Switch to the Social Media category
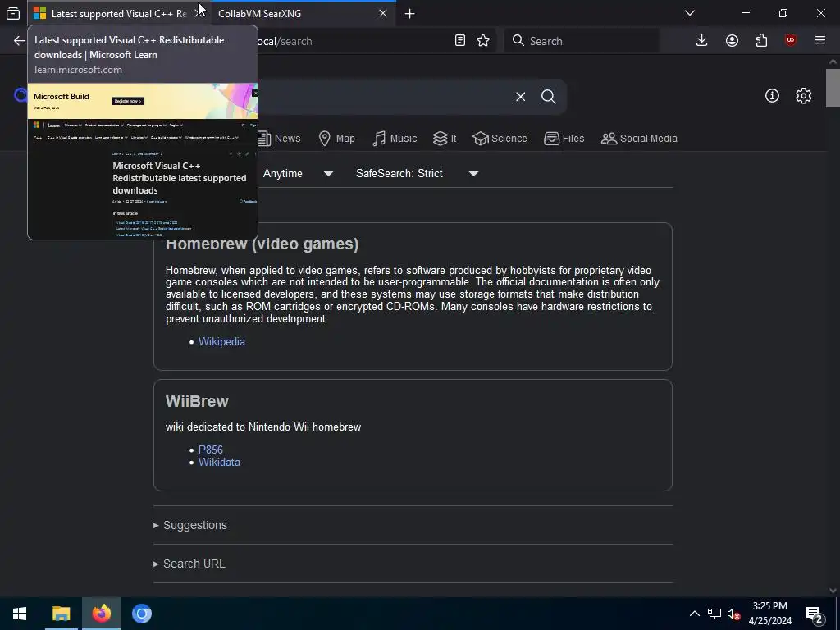The width and height of the screenshot is (840, 630). pos(639,138)
